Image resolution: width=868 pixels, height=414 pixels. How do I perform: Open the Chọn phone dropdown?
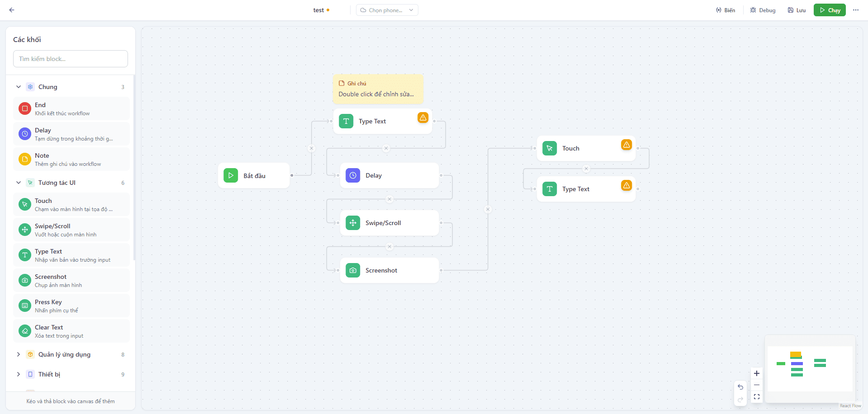pos(387,9)
